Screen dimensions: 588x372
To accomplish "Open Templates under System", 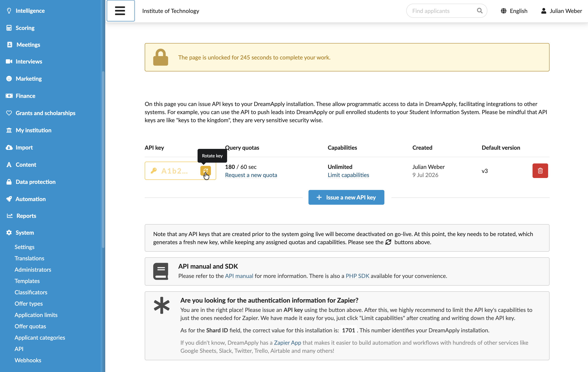I will pos(27,281).
